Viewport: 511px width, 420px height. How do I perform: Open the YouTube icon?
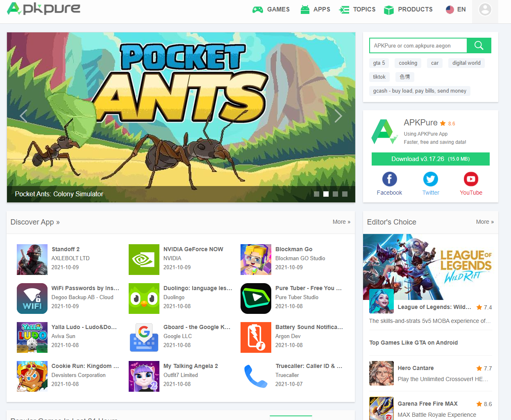coord(471,179)
